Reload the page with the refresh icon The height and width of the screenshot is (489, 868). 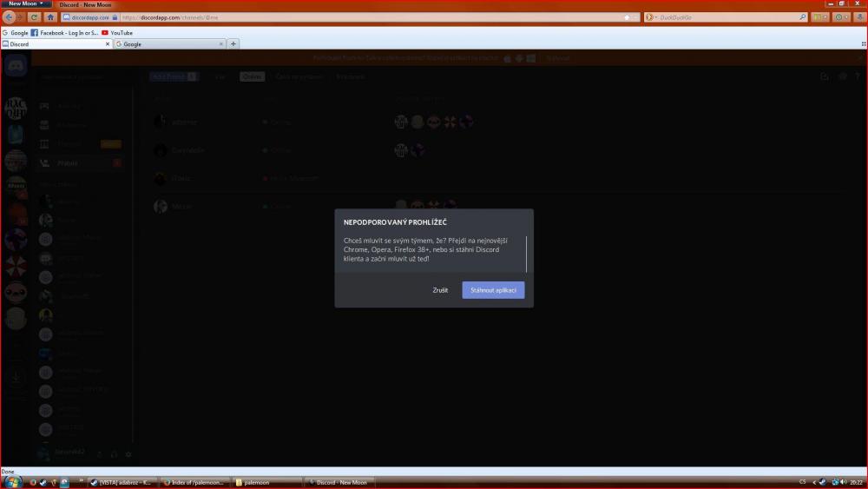point(35,17)
